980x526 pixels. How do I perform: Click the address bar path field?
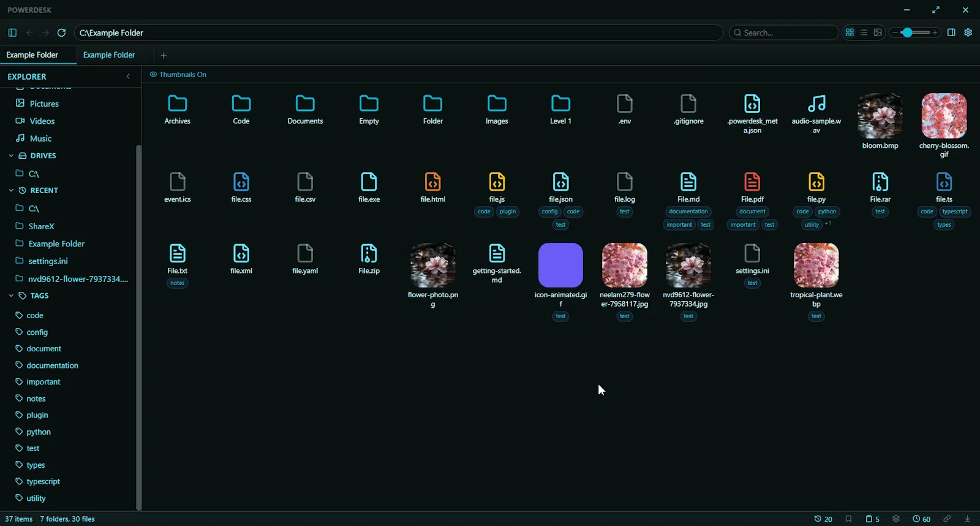click(399, 32)
